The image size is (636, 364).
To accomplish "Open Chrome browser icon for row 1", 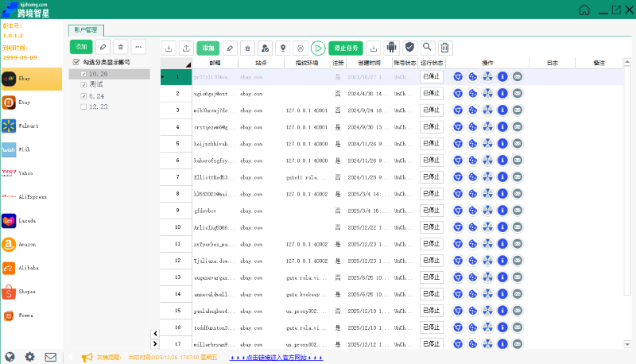I will [x=458, y=77].
